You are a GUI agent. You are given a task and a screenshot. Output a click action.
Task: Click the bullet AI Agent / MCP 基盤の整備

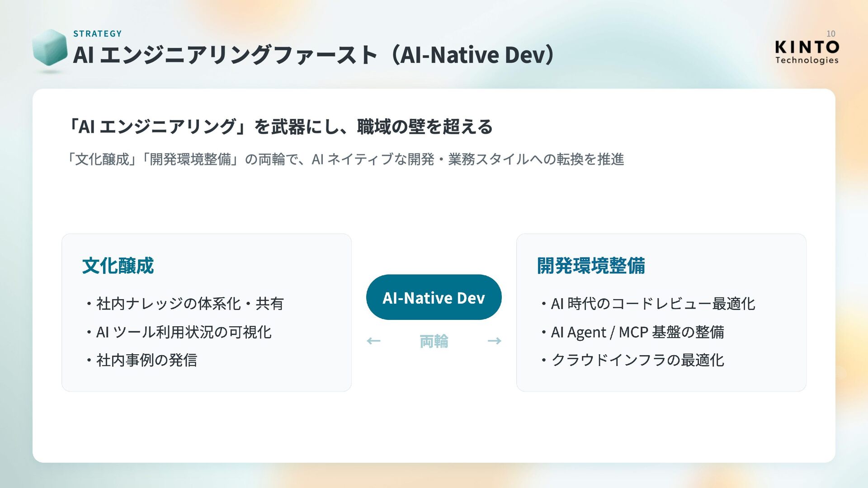(x=632, y=332)
